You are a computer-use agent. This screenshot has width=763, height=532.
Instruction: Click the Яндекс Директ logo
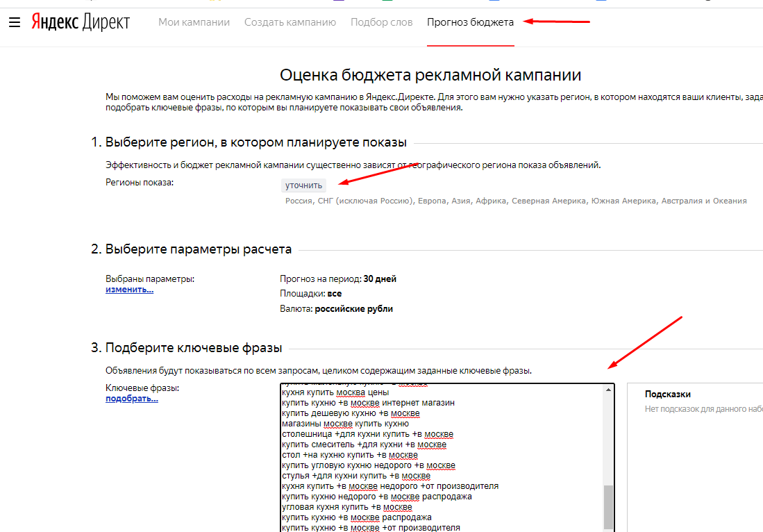(x=80, y=22)
